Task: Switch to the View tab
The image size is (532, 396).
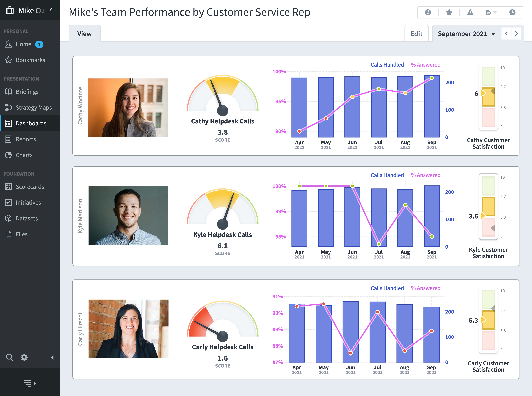Action: pyautogui.click(x=84, y=34)
